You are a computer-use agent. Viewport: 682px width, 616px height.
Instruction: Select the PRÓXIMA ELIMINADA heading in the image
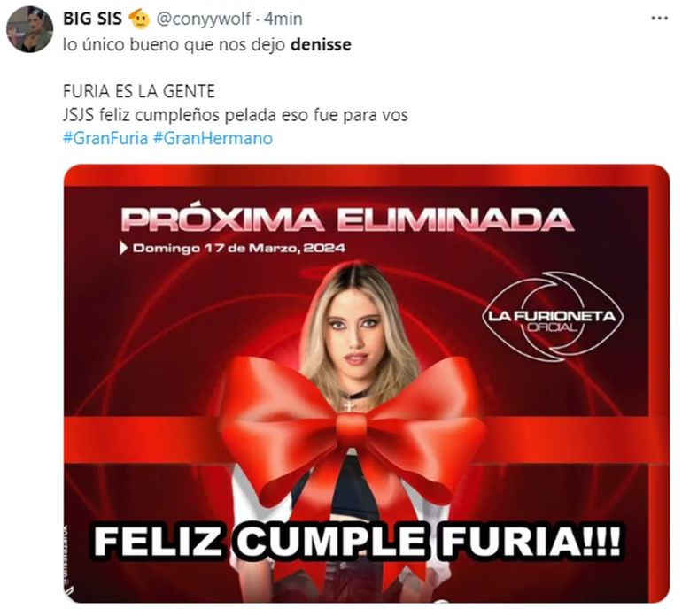click(347, 219)
